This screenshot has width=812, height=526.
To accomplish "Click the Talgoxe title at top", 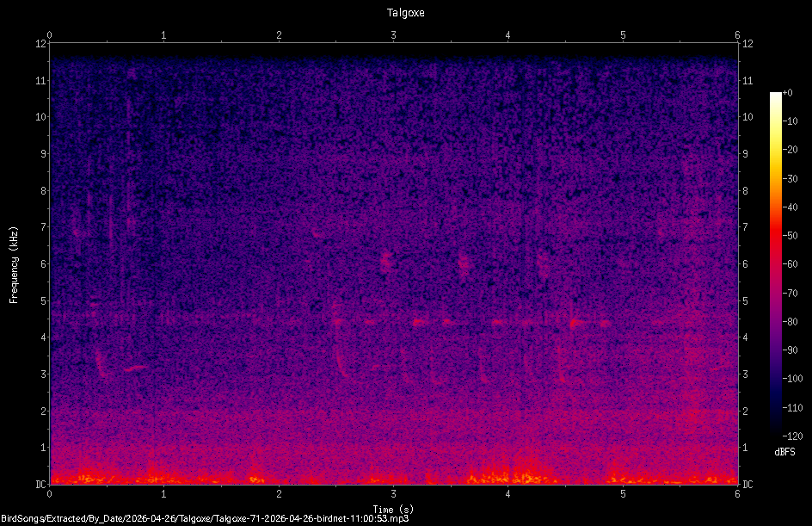I will click(405, 12).
